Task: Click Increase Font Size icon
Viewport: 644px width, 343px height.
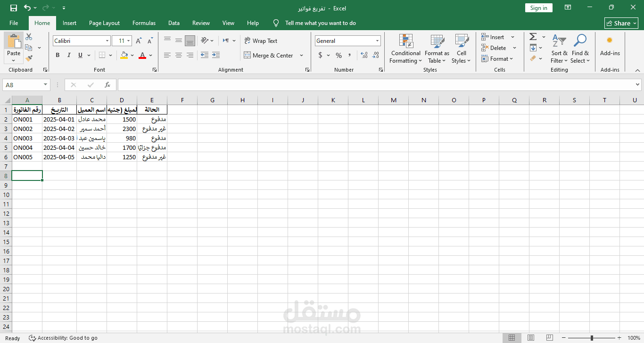Action: (139, 41)
